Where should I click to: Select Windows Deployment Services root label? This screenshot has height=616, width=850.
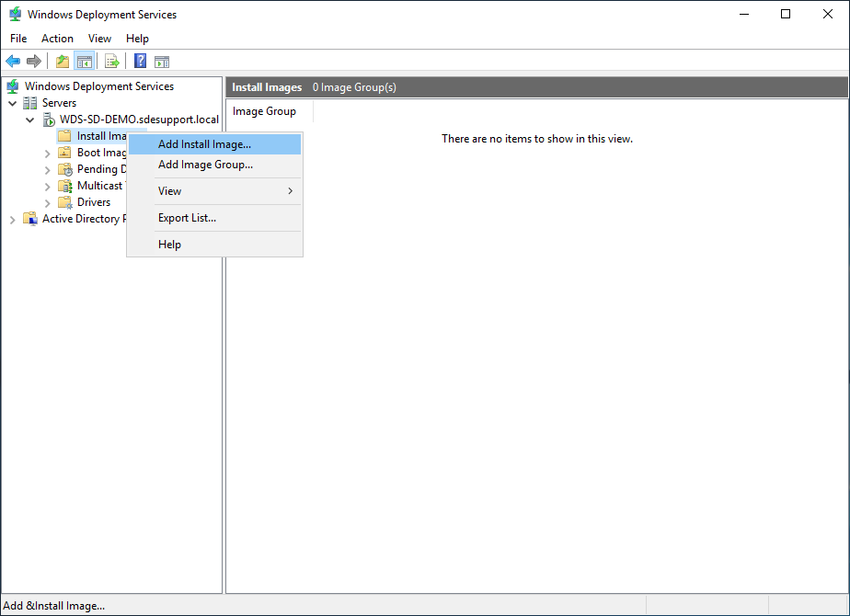99,86
